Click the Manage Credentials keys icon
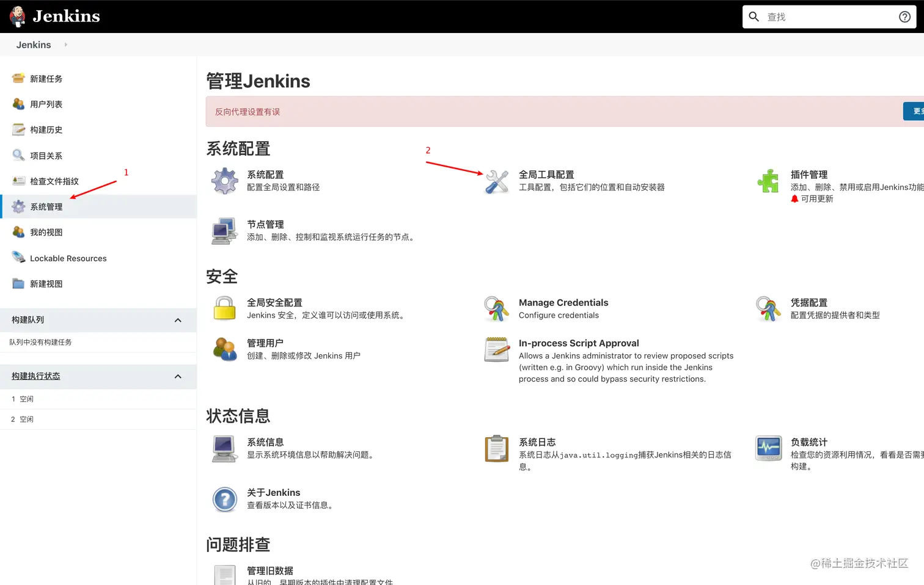 point(497,308)
